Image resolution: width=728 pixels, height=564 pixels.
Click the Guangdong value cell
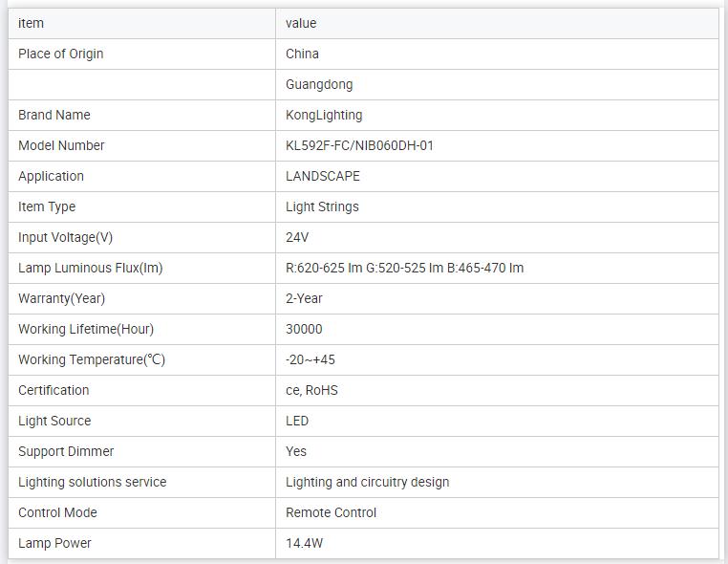(319, 84)
